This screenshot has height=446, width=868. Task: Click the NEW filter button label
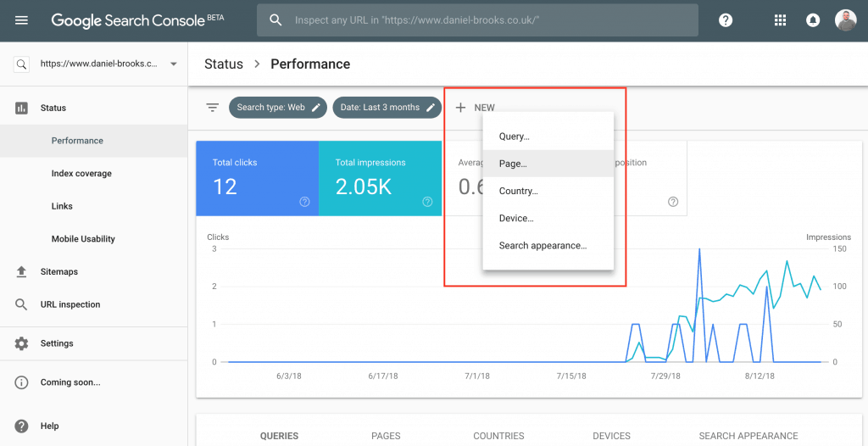click(484, 108)
